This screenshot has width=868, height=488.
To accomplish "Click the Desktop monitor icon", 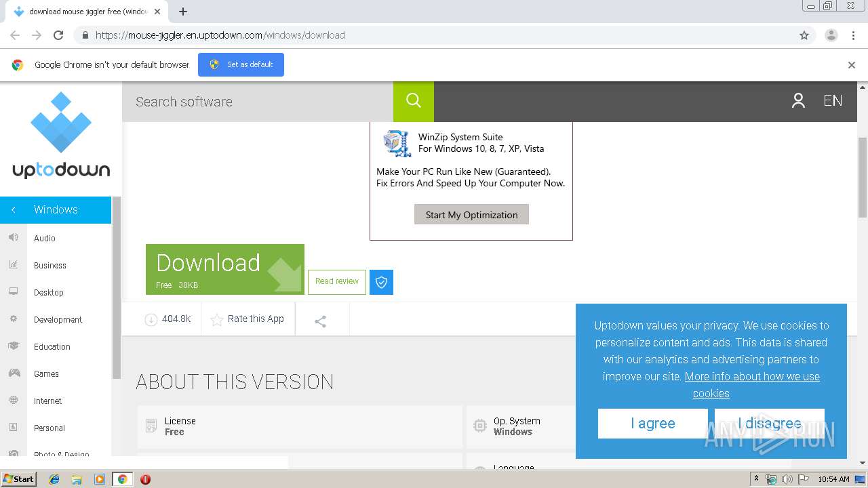I will 14,291.
